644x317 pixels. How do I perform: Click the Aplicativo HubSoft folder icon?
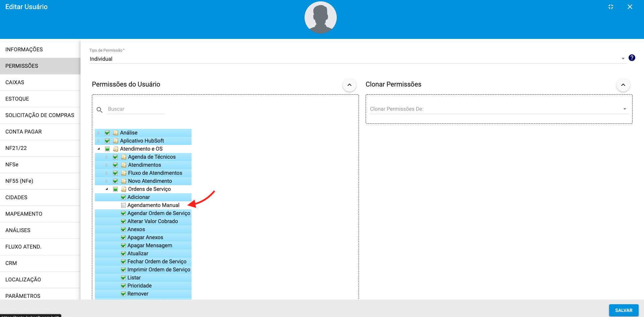click(116, 141)
